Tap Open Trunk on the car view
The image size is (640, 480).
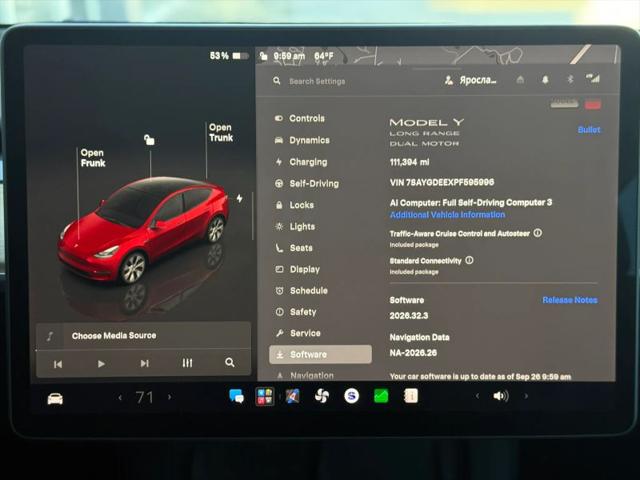tap(221, 133)
